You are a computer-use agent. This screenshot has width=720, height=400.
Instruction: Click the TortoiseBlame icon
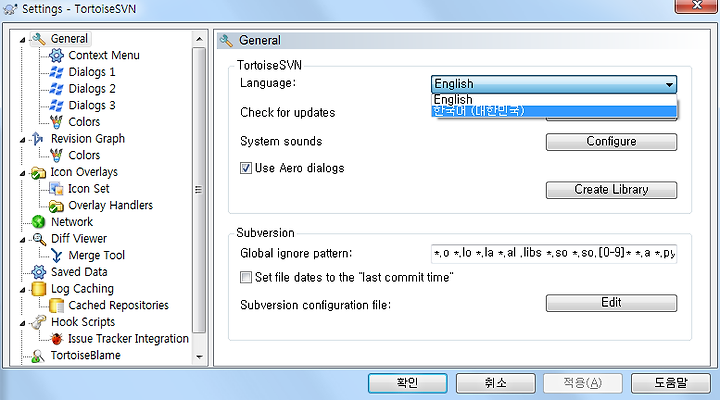pos(38,356)
